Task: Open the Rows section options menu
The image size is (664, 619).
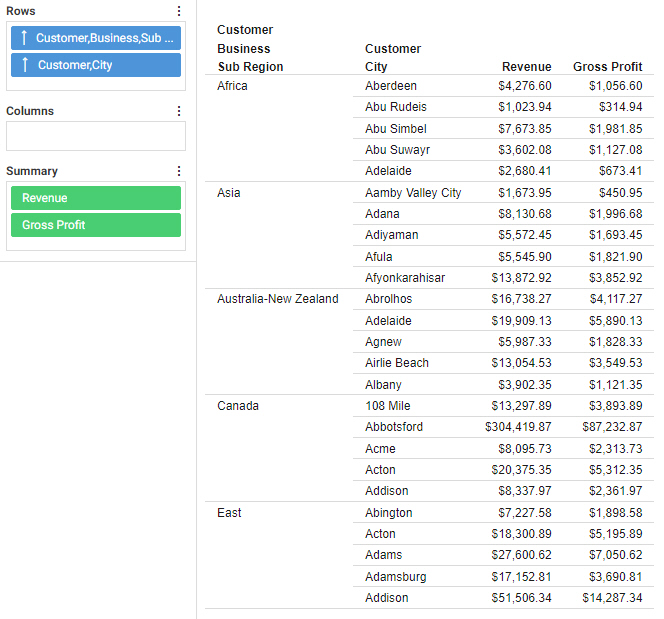Action: [179, 11]
